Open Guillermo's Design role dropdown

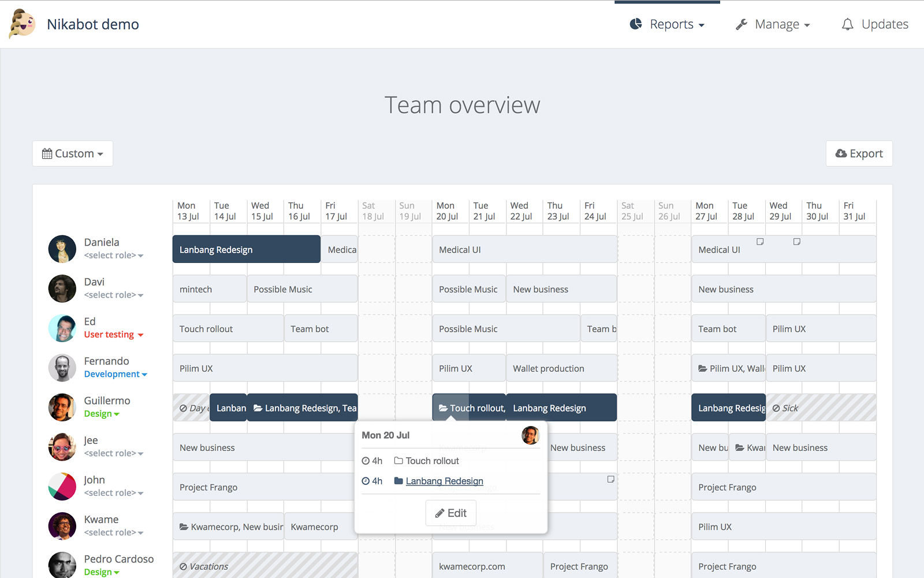[x=102, y=414]
